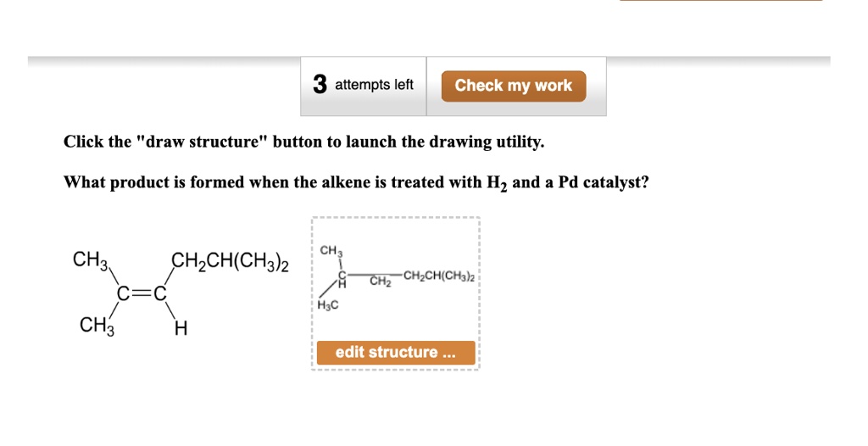The image size is (868, 446).
Task: Select the 3 attempts left indicator
Action: 363,86
